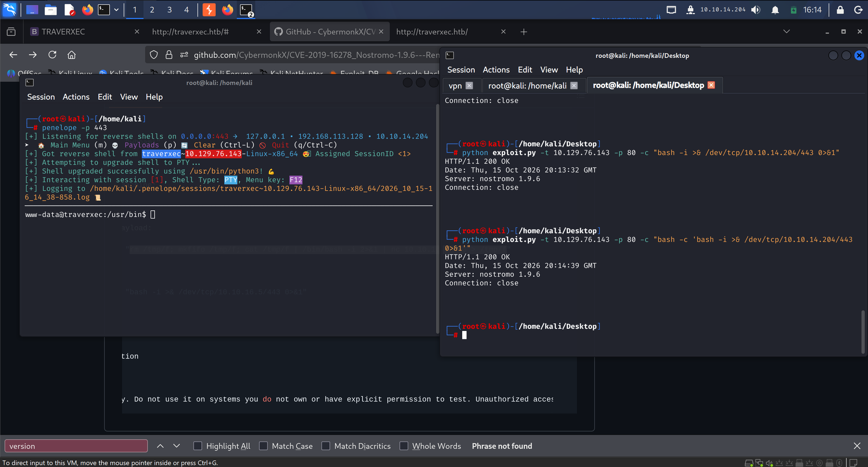
Task: Launch the file manager from the top panel
Action: pyautogui.click(x=51, y=10)
